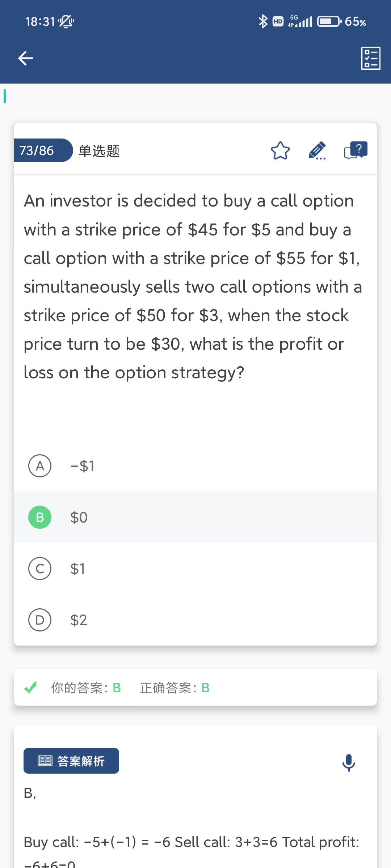The width and height of the screenshot is (391, 868).
Task: Bookmark question with star icon
Action: [280, 151]
